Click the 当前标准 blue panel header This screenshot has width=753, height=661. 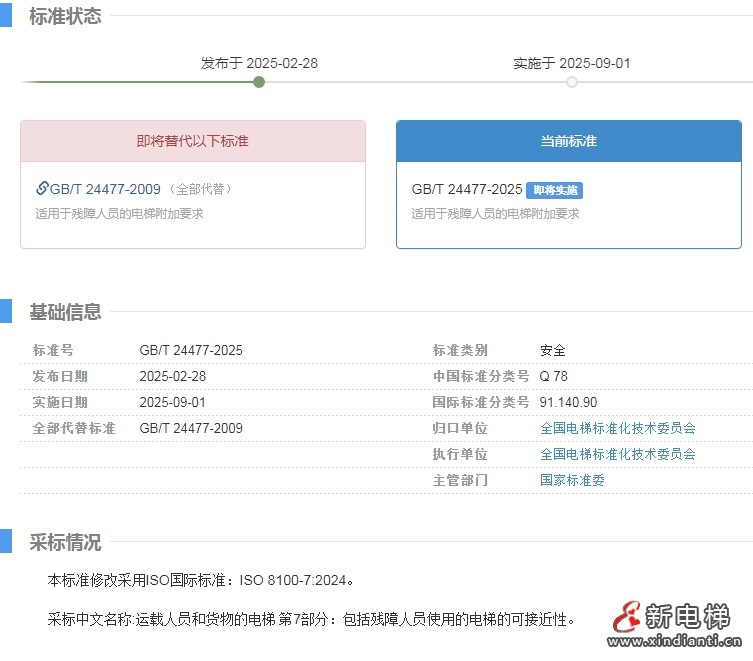(x=569, y=141)
